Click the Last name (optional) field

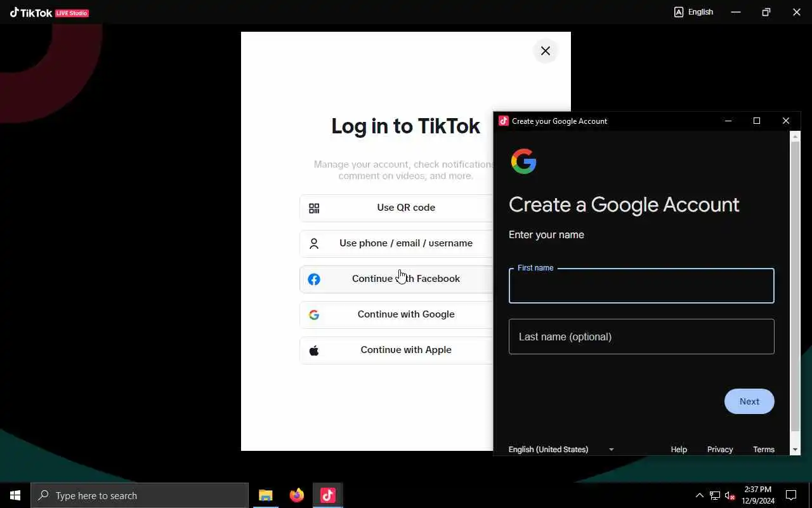pos(641,337)
